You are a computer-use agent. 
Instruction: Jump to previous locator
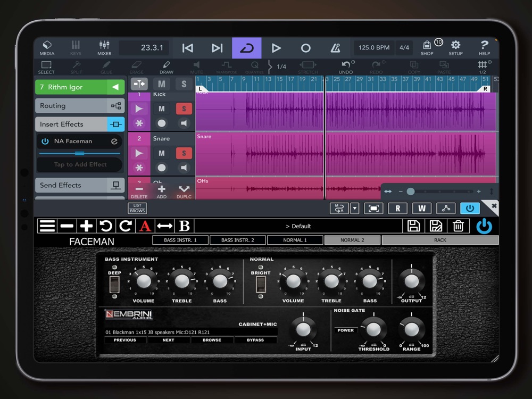click(188, 48)
